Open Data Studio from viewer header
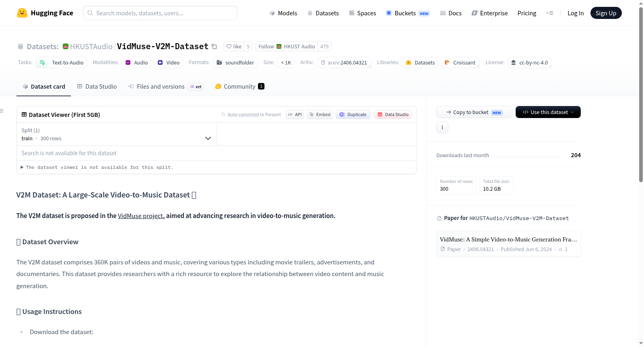 click(393, 114)
